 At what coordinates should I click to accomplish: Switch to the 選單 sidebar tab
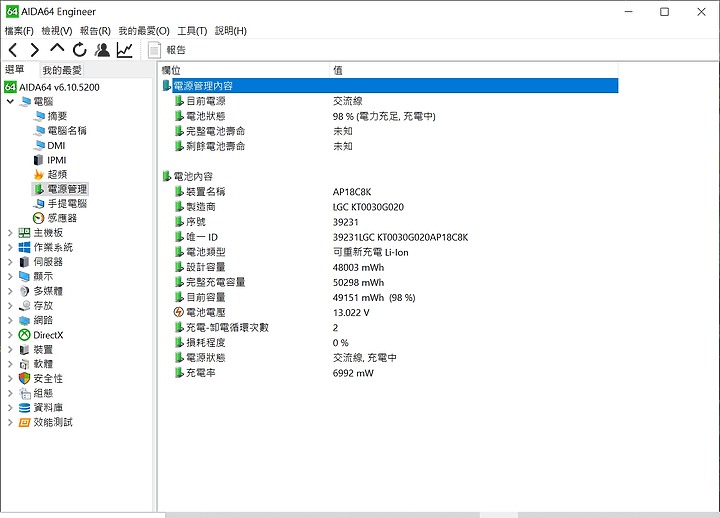click(x=15, y=70)
